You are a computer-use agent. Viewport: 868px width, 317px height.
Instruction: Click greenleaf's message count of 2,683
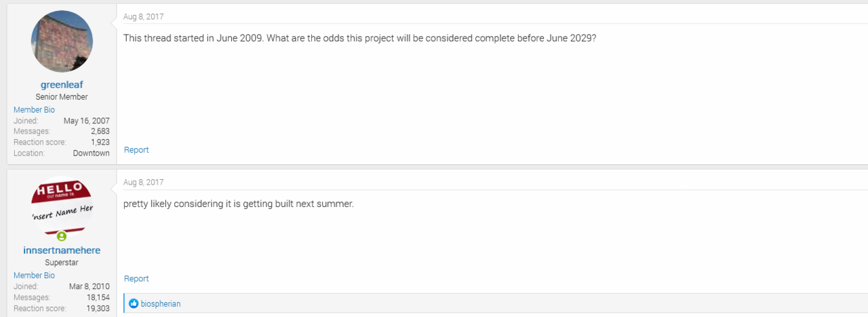pyautogui.click(x=98, y=132)
